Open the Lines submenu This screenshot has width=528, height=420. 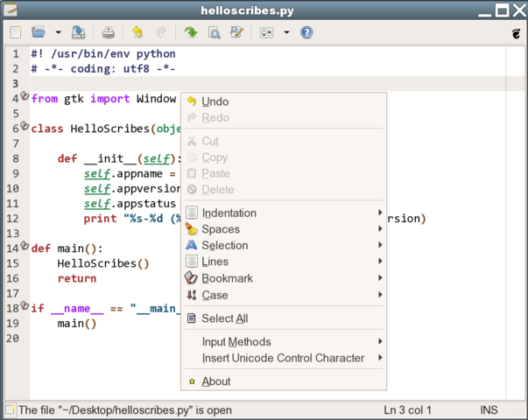tap(284, 262)
